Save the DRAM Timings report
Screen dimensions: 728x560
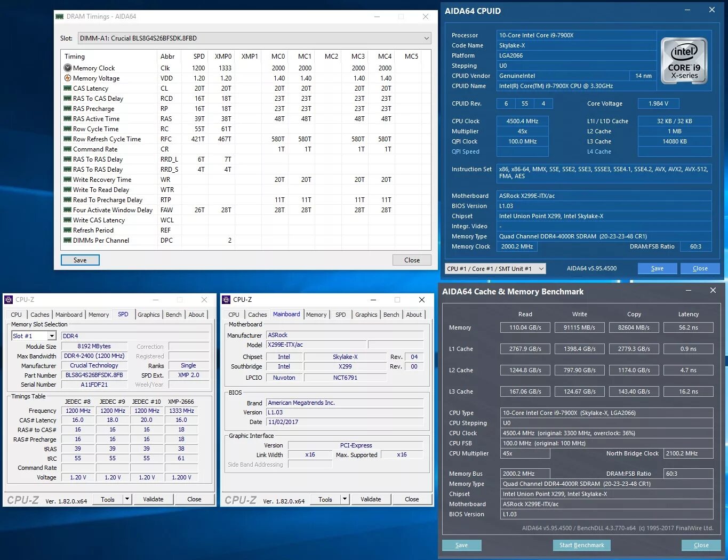pos(80,260)
